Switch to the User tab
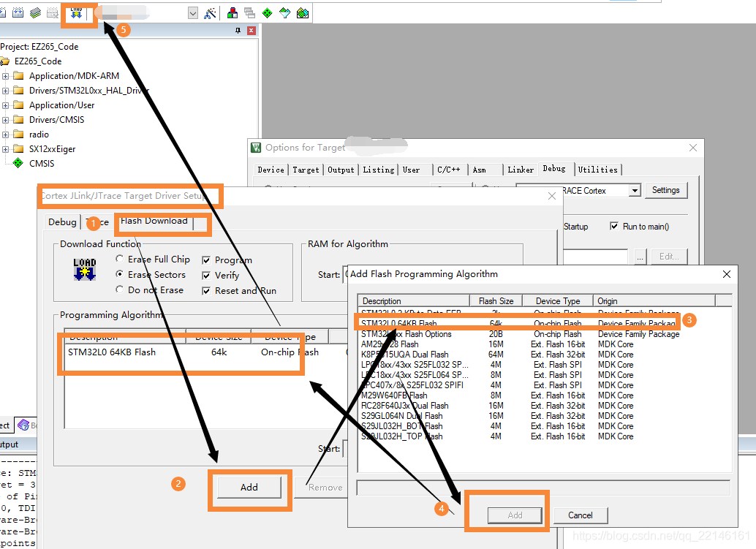 412,170
